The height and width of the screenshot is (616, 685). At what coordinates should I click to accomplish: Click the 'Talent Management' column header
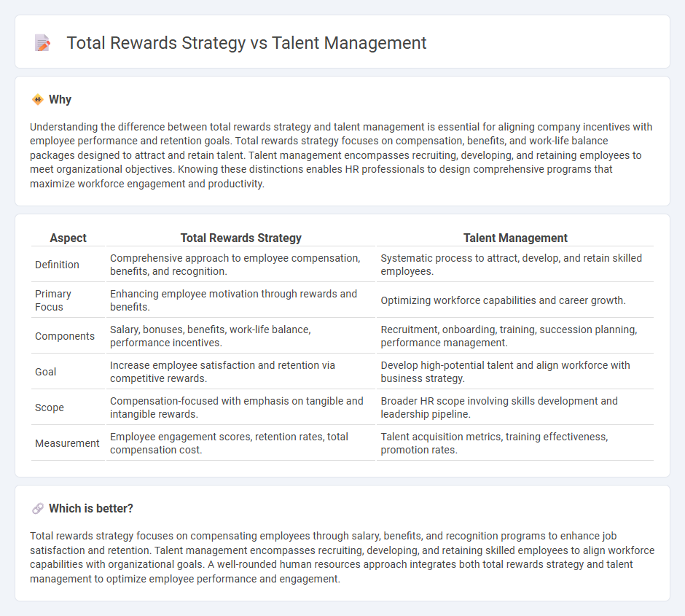pos(515,238)
